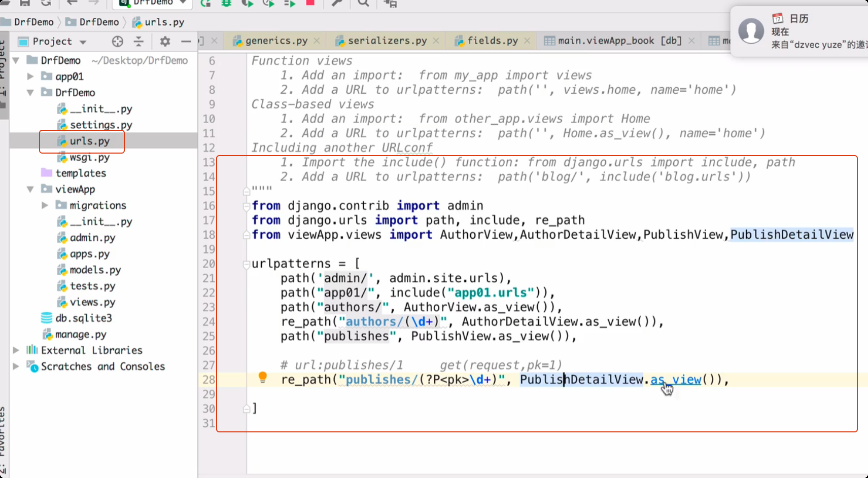Click PublishDetailView in the import on line 18
The image size is (868, 478).
pyautogui.click(x=792, y=235)
